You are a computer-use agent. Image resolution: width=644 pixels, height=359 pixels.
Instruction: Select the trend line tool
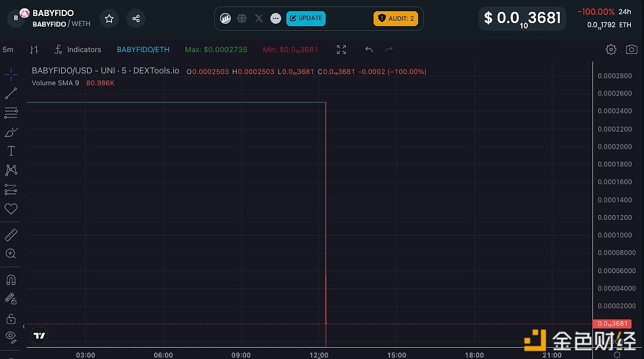tap(11, 94)
